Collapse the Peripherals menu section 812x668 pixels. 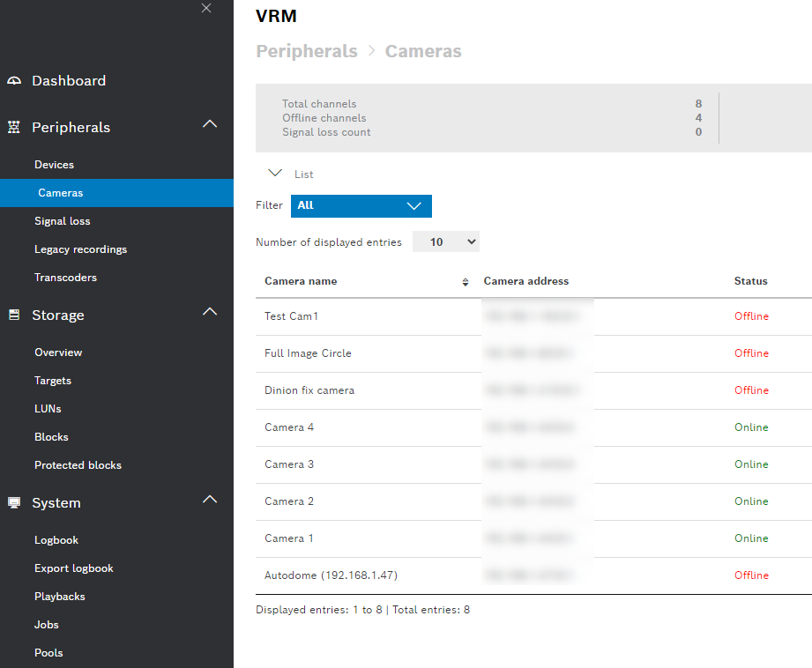click(210, 124)
